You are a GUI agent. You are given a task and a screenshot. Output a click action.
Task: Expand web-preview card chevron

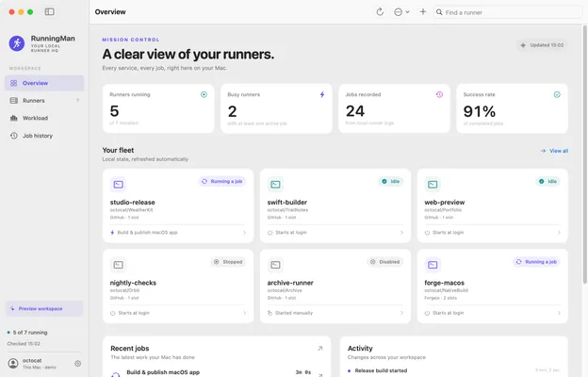click(x=559, y=233)
